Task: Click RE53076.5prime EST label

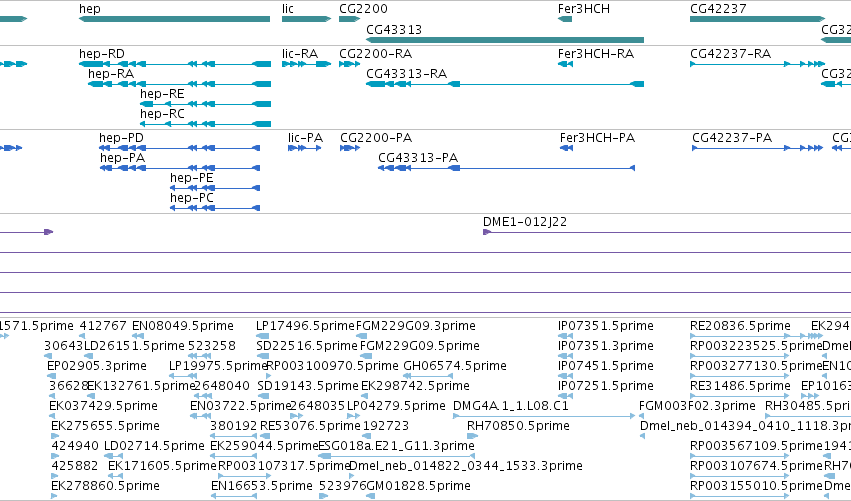Action: coord(310,427)
